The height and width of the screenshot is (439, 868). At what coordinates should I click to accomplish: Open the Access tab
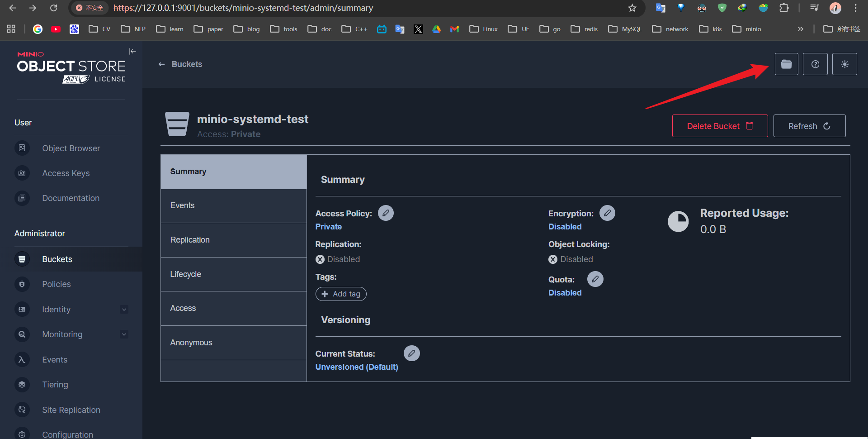(x=234, y=308)
